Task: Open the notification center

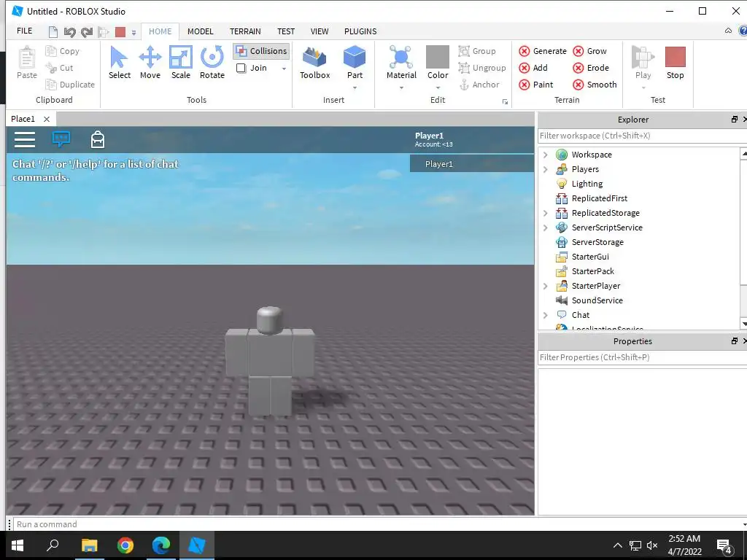Action: [x=724, y=545]
